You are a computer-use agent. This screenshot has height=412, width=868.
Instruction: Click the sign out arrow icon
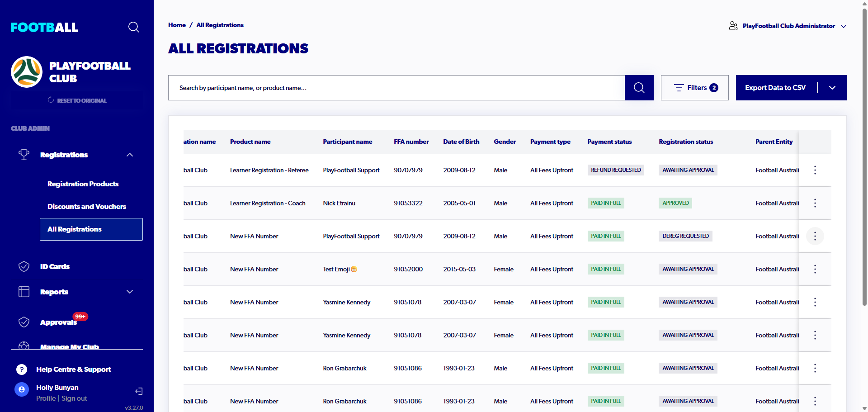(x=139, y=391)
